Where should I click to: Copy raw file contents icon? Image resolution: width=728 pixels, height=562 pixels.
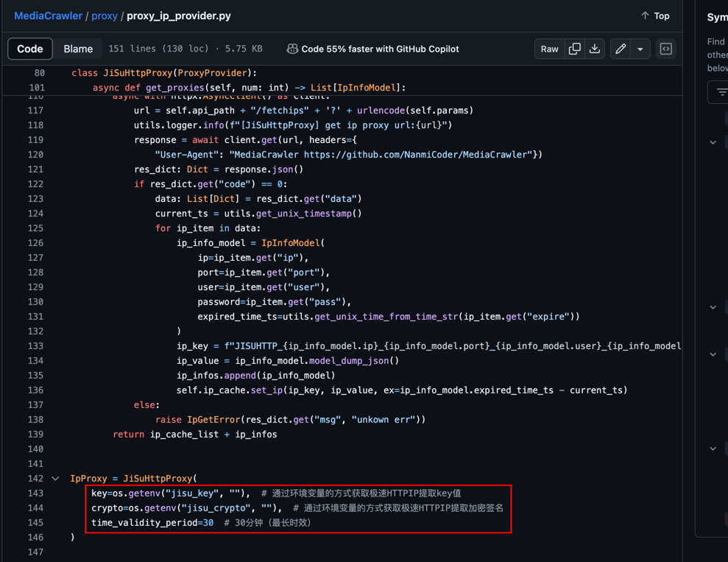(575, 49)
